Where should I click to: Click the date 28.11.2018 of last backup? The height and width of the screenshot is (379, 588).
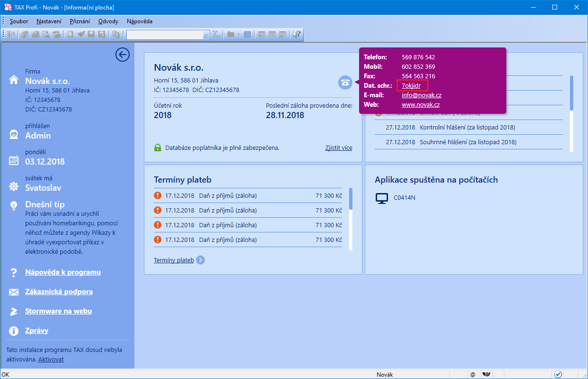coord(285,115)
